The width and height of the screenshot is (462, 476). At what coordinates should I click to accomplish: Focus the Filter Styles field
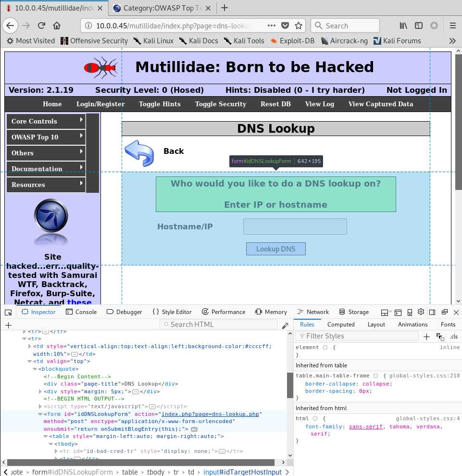tap(357, 336)
